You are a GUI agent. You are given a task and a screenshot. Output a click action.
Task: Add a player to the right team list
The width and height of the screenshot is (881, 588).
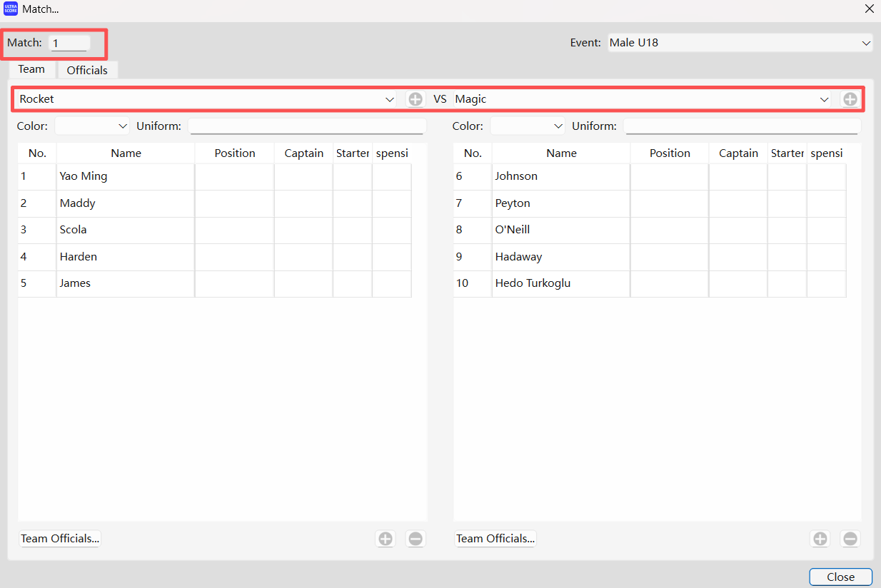click(x=820, y=539)
